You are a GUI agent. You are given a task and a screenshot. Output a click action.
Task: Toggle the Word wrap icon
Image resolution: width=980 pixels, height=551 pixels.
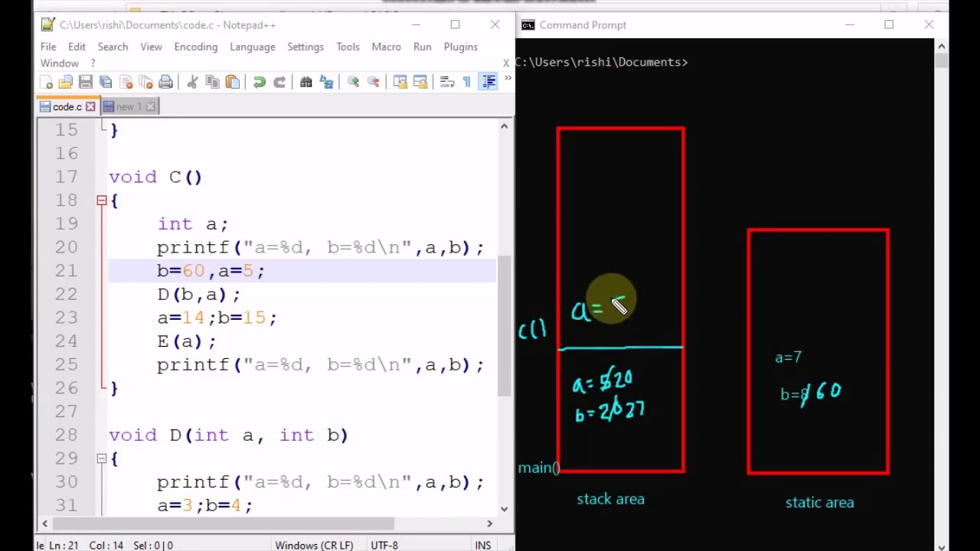[x=447, y=82]
